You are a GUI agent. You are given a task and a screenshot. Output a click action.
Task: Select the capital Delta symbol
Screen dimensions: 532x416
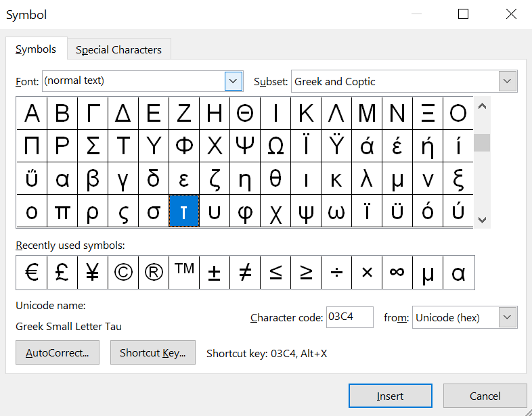(x=123, y=113)
